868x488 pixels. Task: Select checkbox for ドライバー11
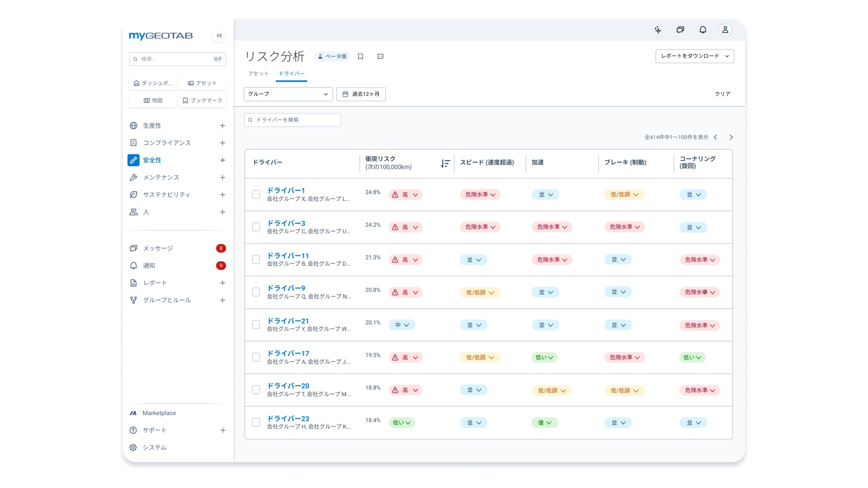(x=256, y=259)
